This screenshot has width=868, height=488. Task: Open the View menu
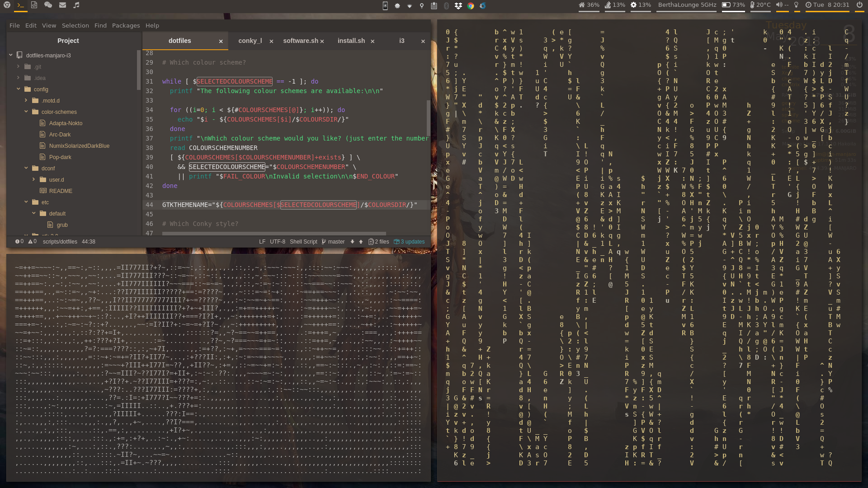(49, 26)
